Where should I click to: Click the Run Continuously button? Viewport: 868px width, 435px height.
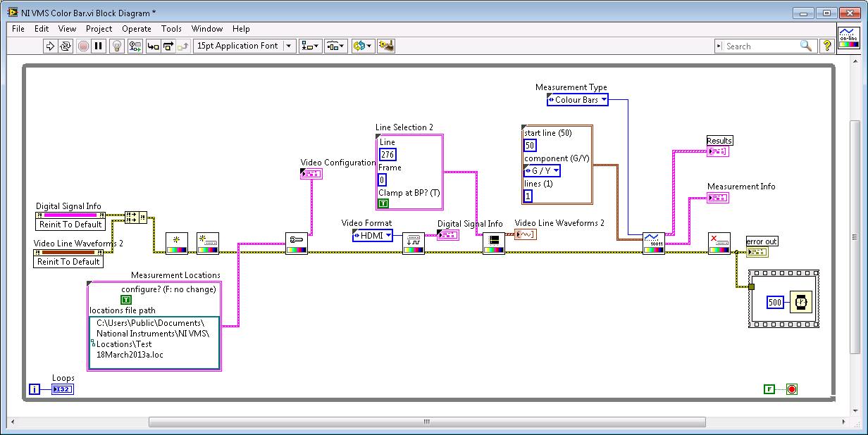pos(65,46)
